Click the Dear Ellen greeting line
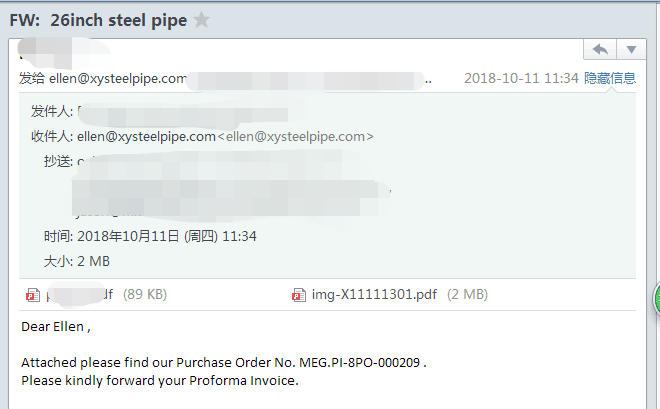Viewport: 660px width, 409px height. [56, 327]
